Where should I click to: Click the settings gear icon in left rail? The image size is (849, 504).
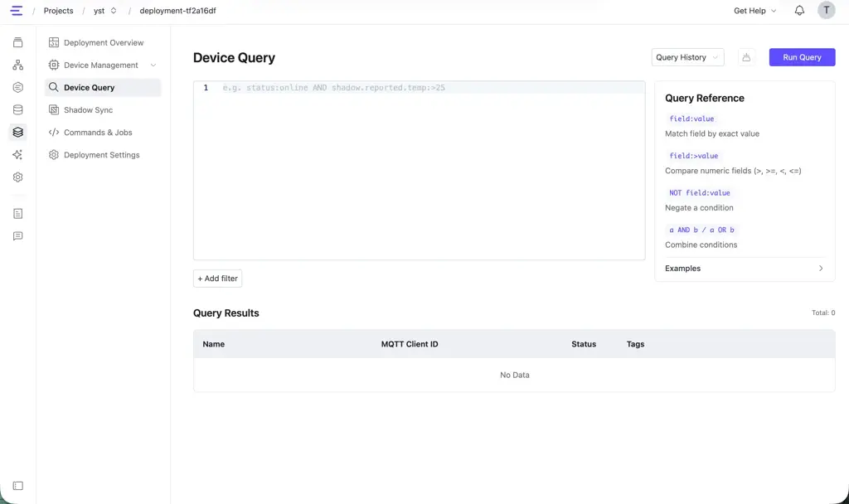(18, 177)
